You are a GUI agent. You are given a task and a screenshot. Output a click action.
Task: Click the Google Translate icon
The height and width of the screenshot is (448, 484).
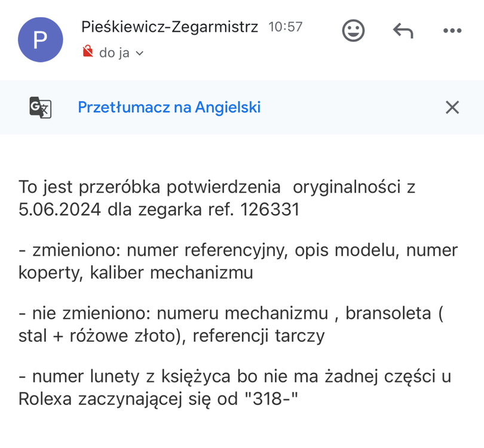click(x=41, y=108)
